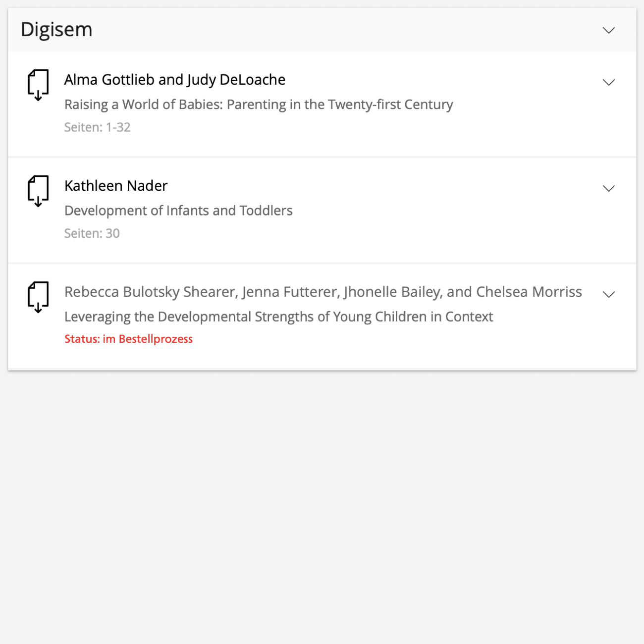This screenshot has height=644, width=644.
Task: Click the red 'Status: im Bestellprozess' label
Action: click(128, 339)
